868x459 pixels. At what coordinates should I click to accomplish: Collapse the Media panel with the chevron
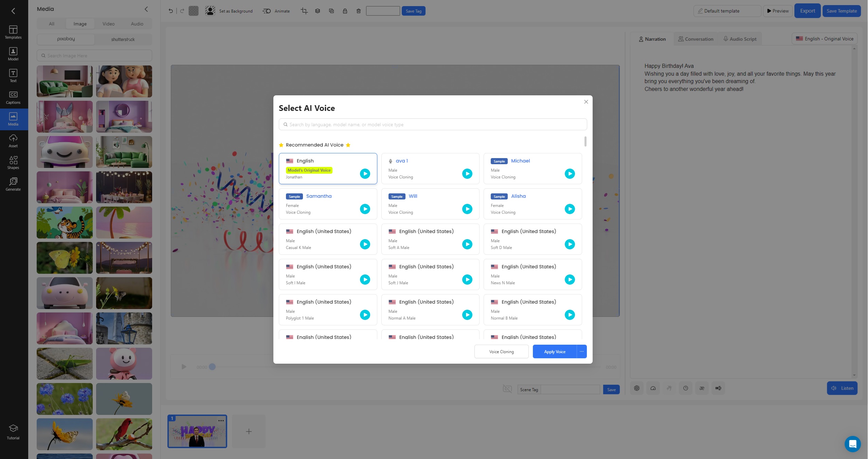(146, 9)
